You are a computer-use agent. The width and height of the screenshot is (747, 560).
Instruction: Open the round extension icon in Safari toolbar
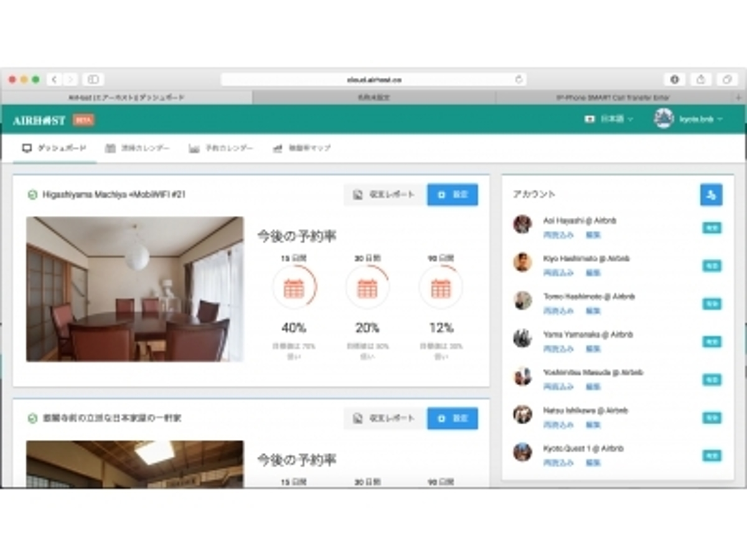(674, 80)
